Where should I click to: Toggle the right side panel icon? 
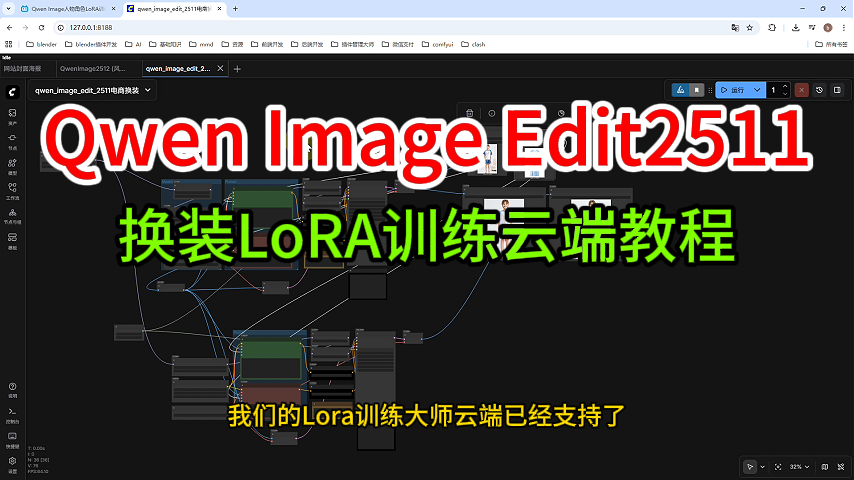pos(837,90)
